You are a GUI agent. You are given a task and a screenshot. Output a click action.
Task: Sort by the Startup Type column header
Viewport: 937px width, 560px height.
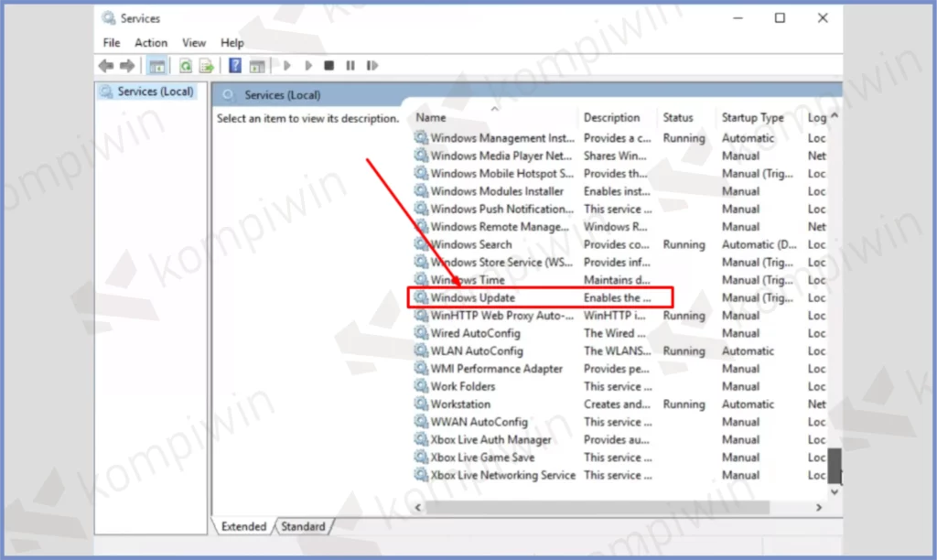752,117
